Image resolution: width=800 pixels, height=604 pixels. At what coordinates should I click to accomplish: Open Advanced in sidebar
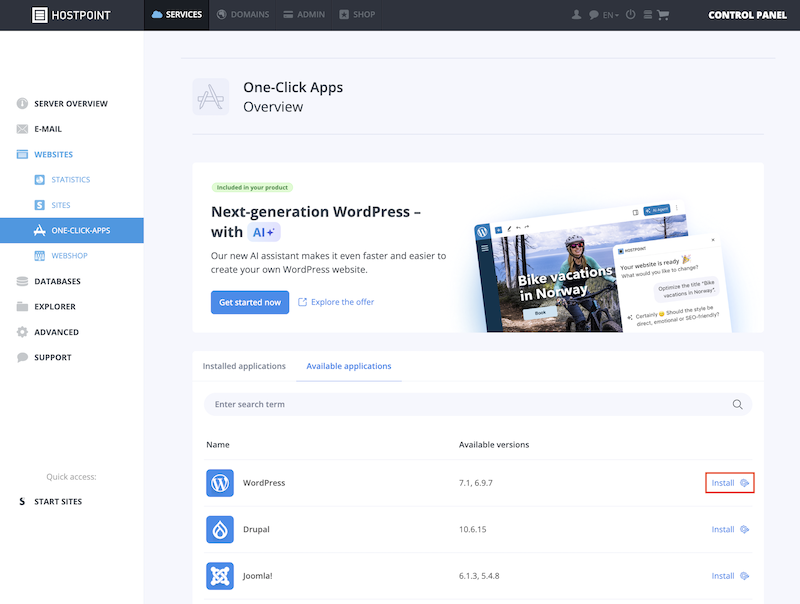point(56,332)
